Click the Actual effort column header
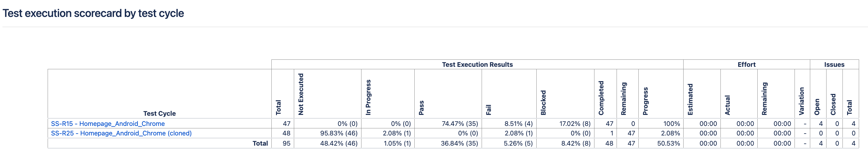Screen dimensions: 868x157 coord(727,105)
